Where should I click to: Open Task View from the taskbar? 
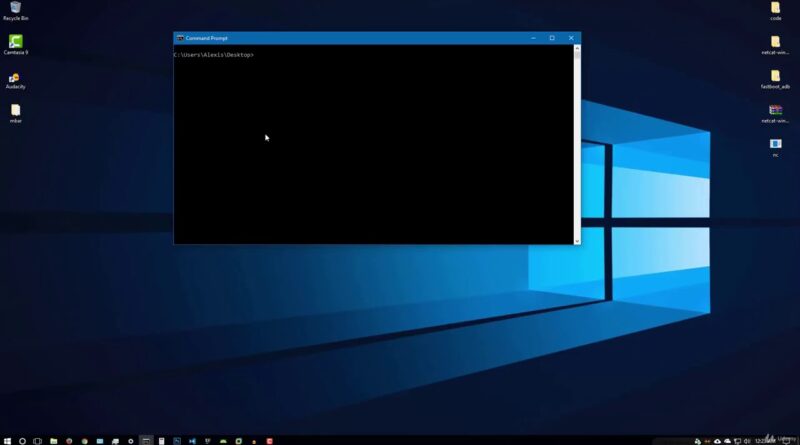(37, 441)
